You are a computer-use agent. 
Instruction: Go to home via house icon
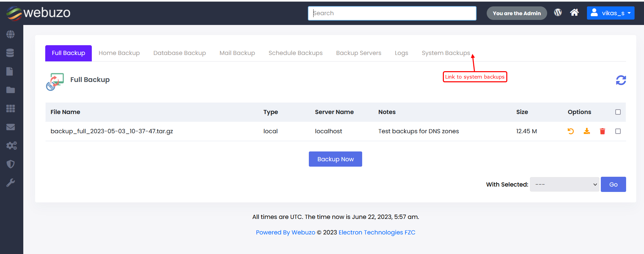[574, 13]
